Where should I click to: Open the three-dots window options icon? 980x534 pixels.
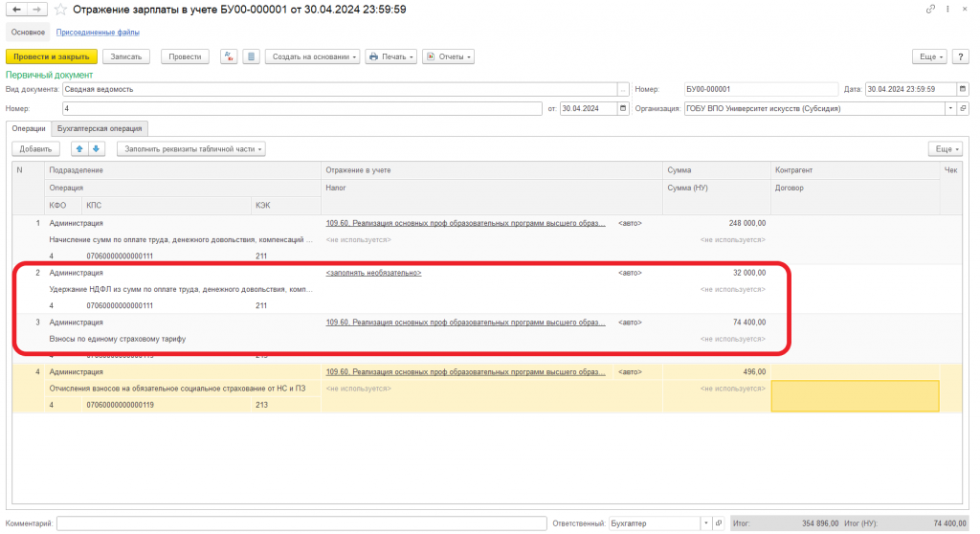947,9
